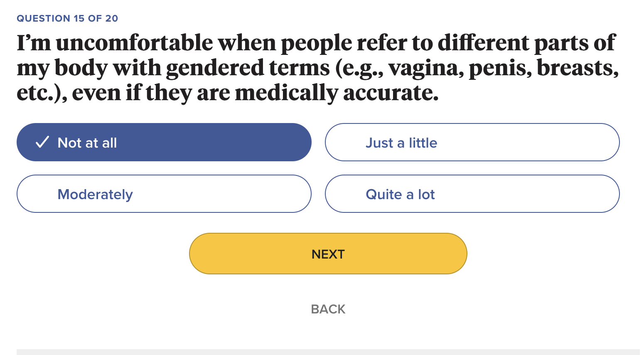This screenshot has height=355, width=644.
Task: Click the checkmark icon on Not at all
Action: click(x=42, y=142)
